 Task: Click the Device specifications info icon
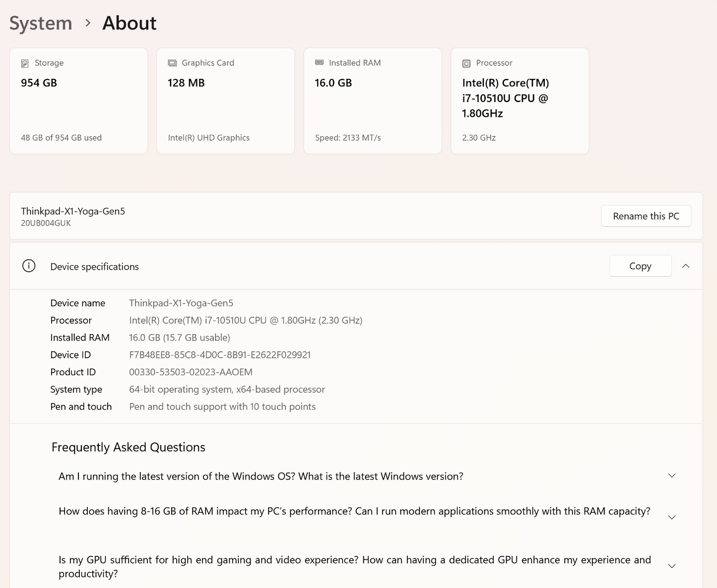click(x=29, y=266)
